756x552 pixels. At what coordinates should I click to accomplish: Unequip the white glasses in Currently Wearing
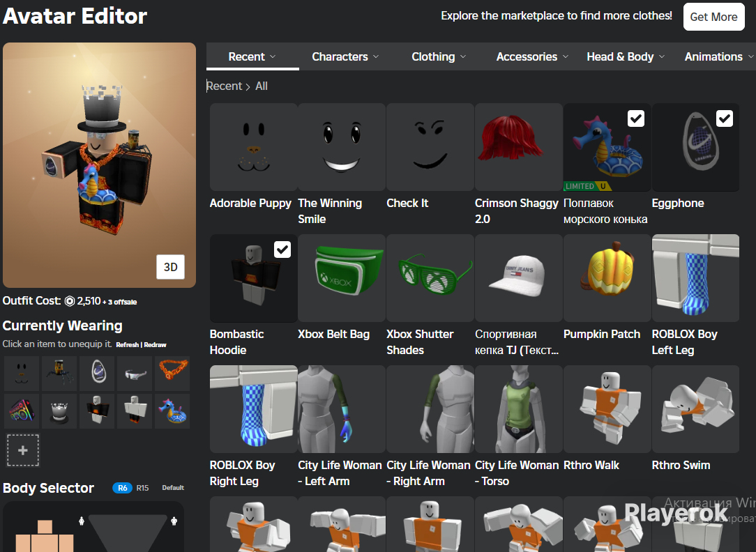pos(135,374)
